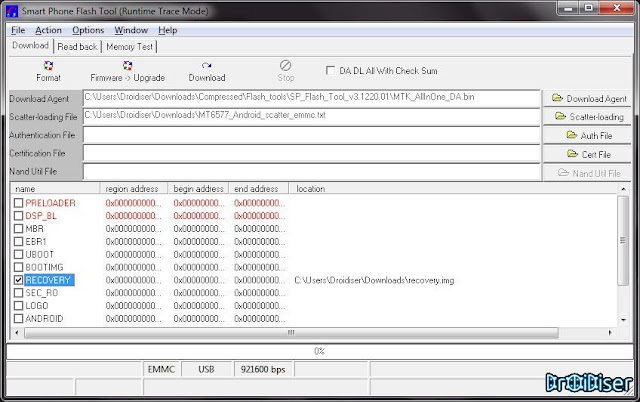Click the Nand Util File input field

[x=311, y=172]
